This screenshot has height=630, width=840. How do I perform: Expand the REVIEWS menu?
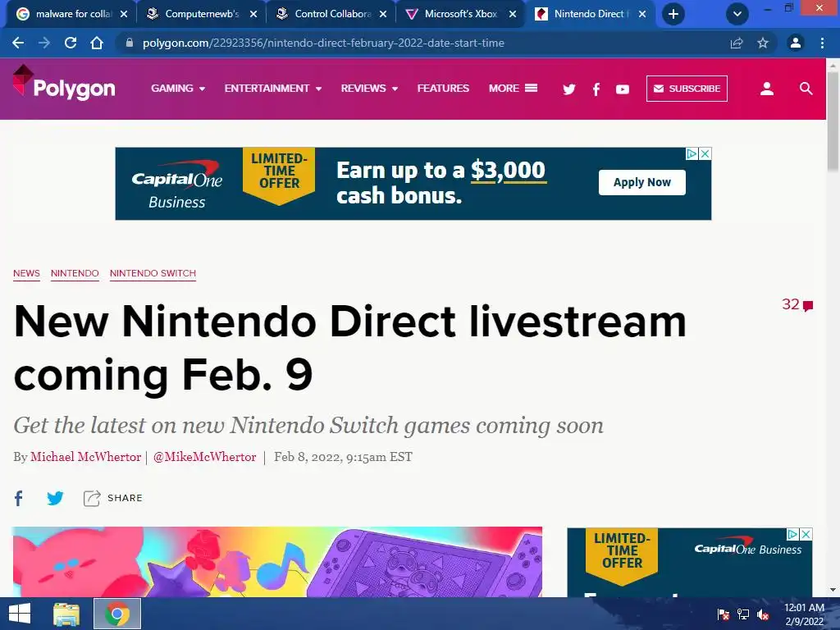(x=369, y=89)
